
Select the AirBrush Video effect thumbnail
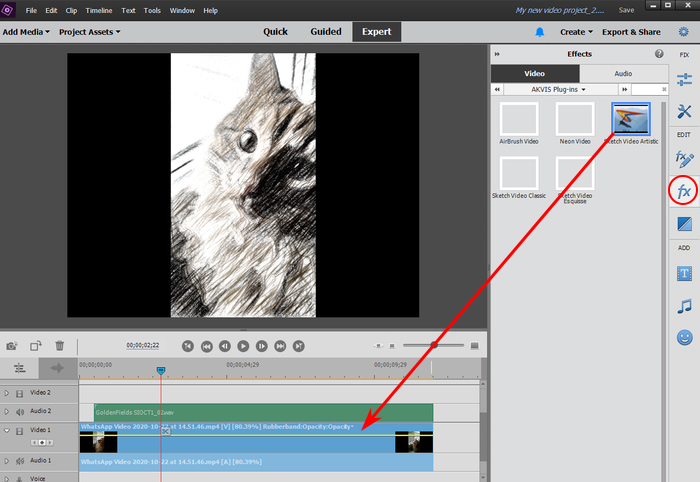519,119
